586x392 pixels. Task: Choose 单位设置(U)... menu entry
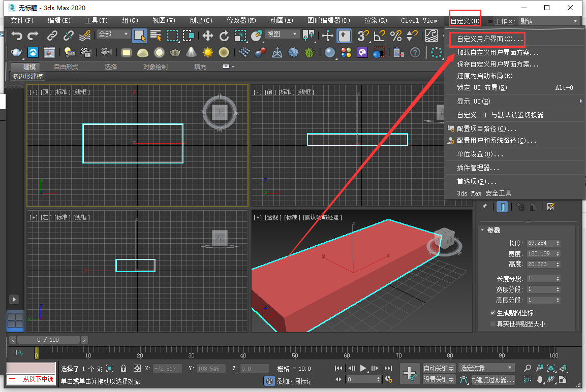(480, 154)
